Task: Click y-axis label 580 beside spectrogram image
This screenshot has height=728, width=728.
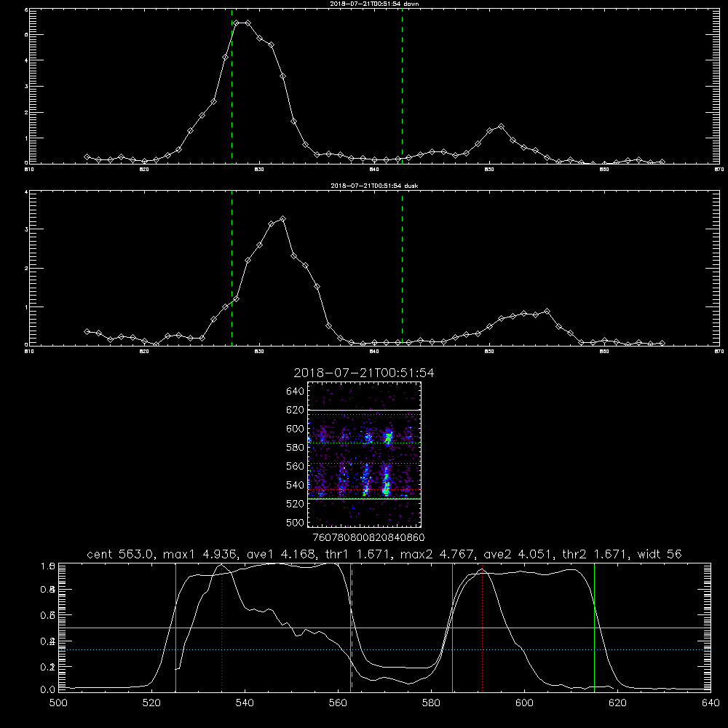Action: point(296,448)
